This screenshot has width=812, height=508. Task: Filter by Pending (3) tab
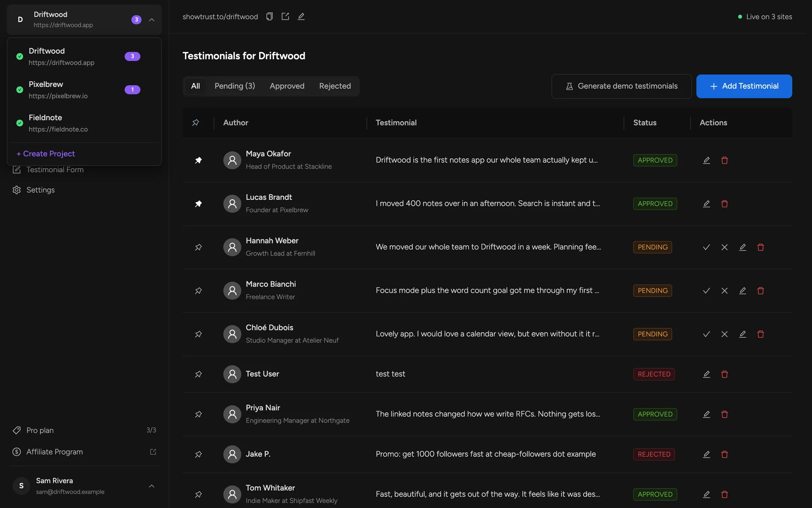(235, 86)
